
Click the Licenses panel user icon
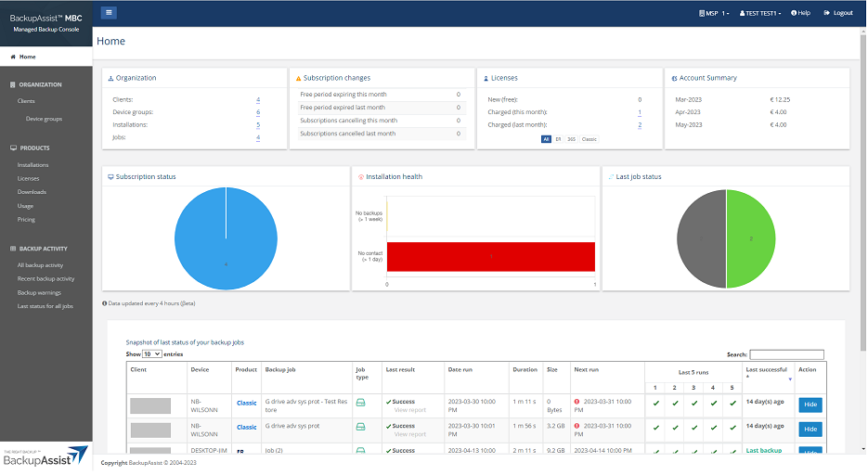(486, 79)
